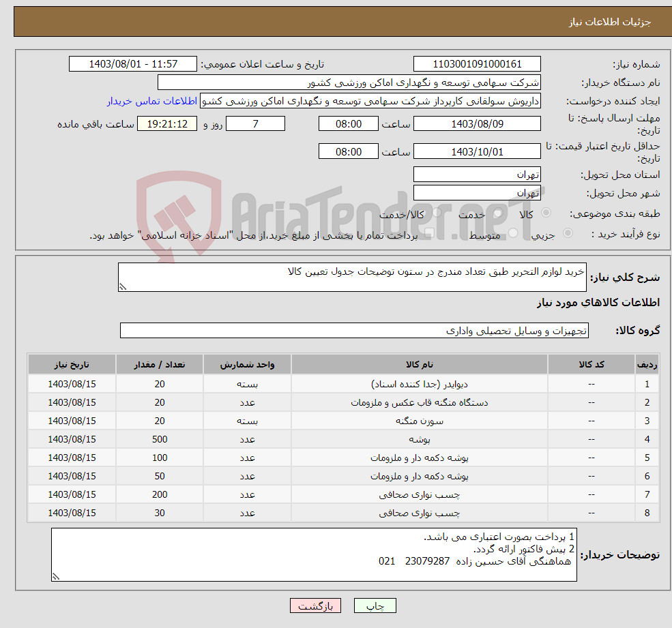
Task: Click quantity 100 in row 5
Action: click(x=160, y=458)
